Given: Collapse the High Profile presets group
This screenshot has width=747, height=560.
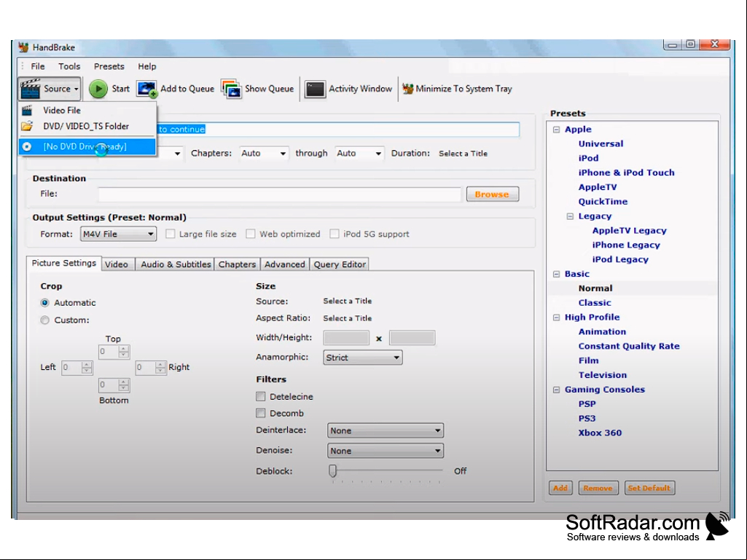Looking at the screenshot, I should [557, 318].
